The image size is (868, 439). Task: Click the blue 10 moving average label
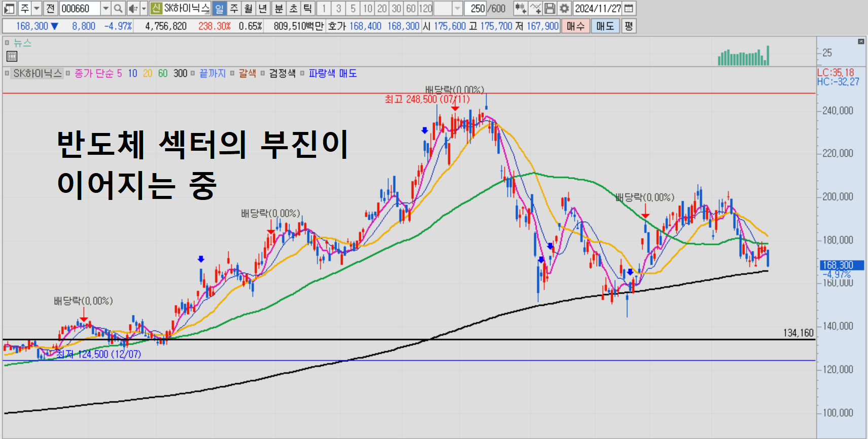pos(132,73)
